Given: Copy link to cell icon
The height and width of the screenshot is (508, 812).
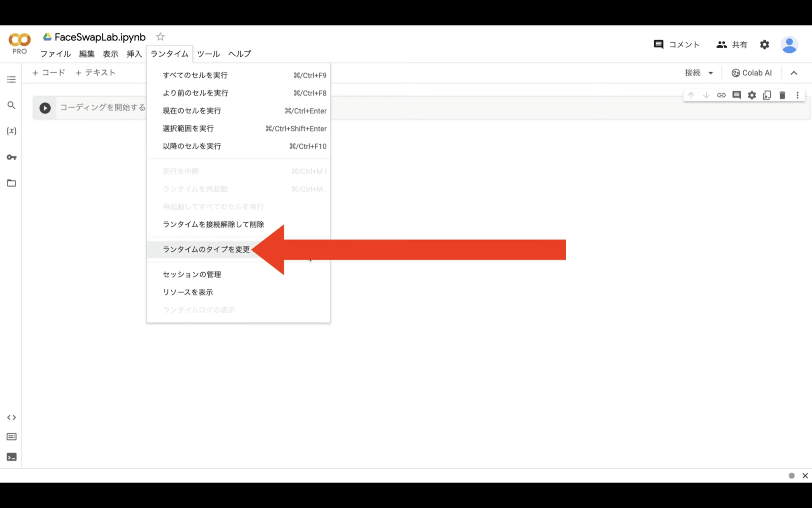Looking at the screenshot, I should coord(721,95).
